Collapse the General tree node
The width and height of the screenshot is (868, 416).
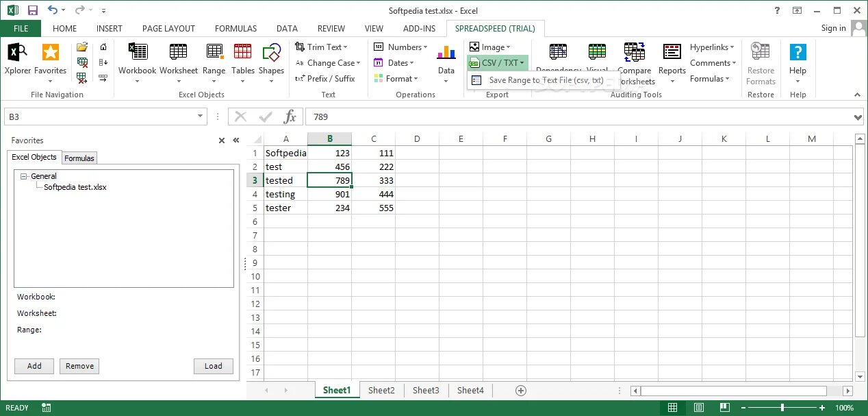click(24, 177)
